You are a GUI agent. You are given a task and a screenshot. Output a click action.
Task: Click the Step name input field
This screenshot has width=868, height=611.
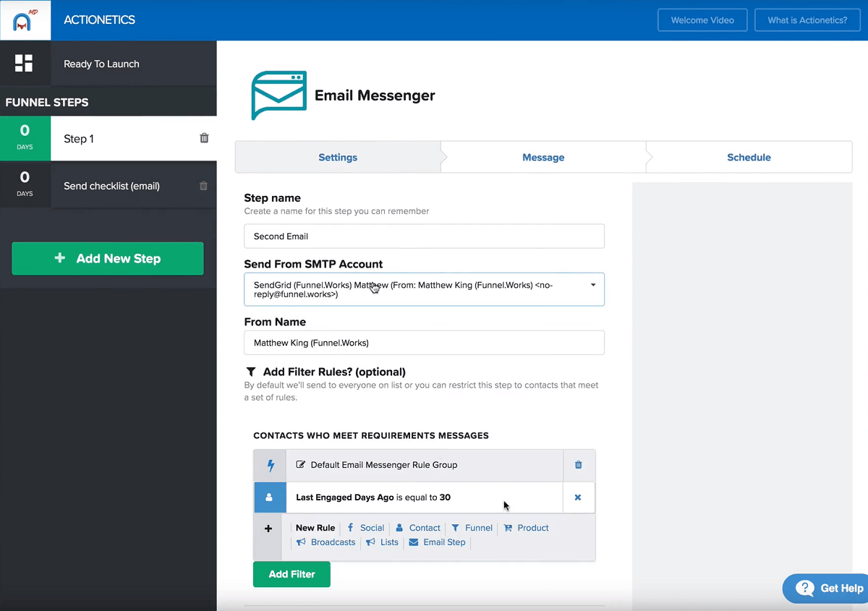(x=425, y=236)
